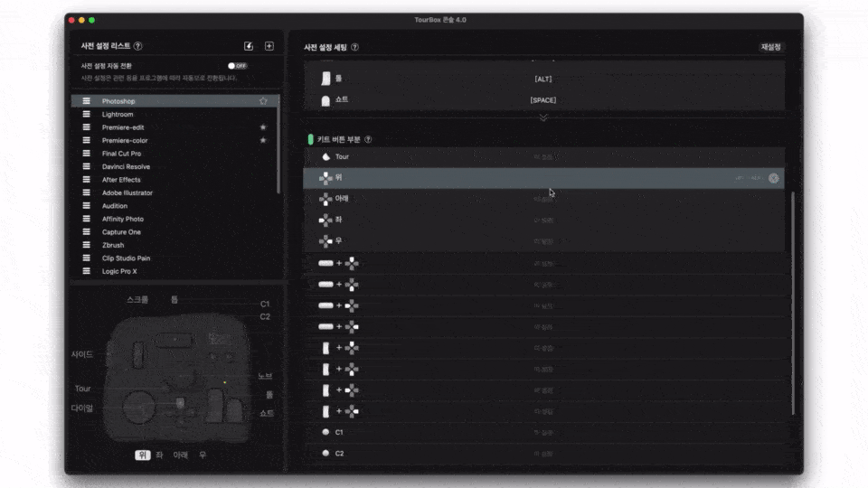Click the 노브 label on device diagram

[265, 376]
